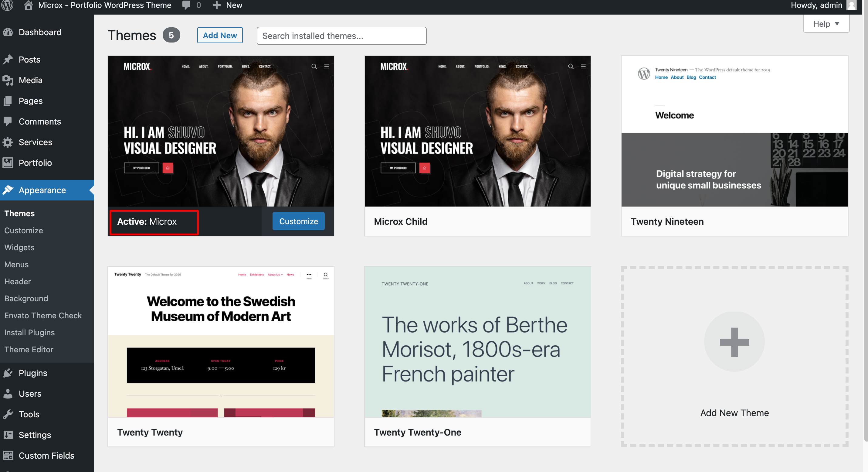Click the WordPress logo in admin bar

point(7,5)
